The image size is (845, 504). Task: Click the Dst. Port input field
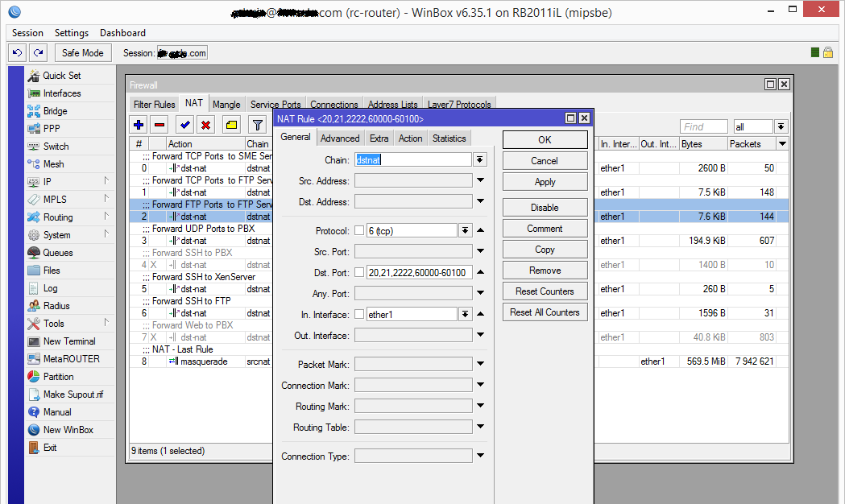(x=419, y=272)
